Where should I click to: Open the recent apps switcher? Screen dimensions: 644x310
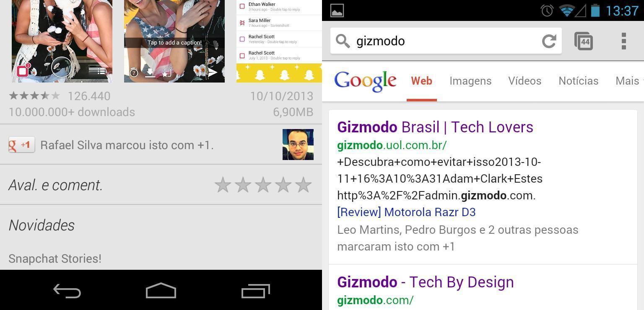point(255,291)
